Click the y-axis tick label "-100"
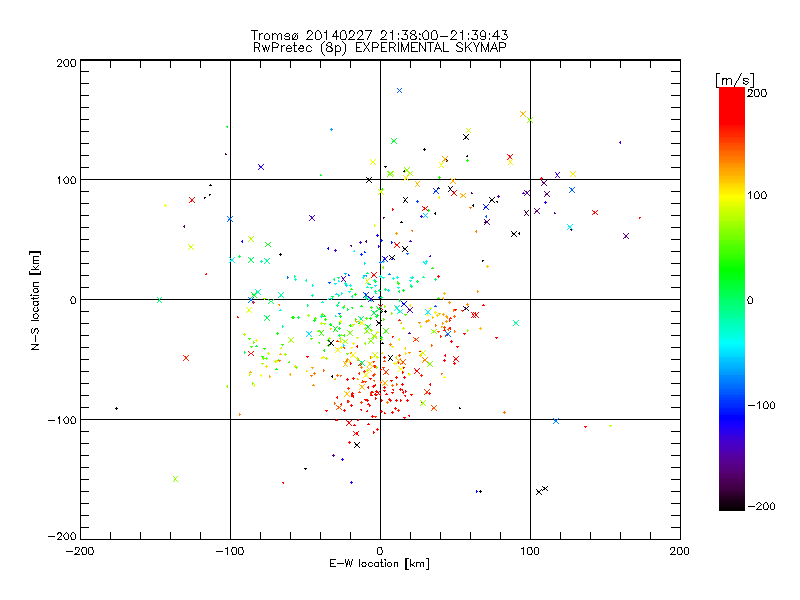 pyautogui.click(x=62, y=420)
